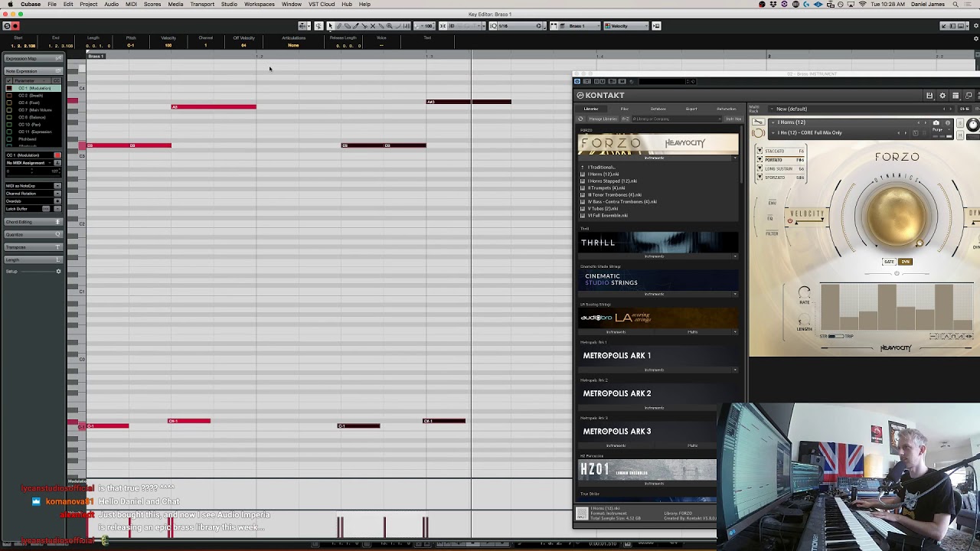Select the Zoom magnifier tool
The height and width of the screenshot is (551, 980).
pyautogui.click(x=390, y=26)
